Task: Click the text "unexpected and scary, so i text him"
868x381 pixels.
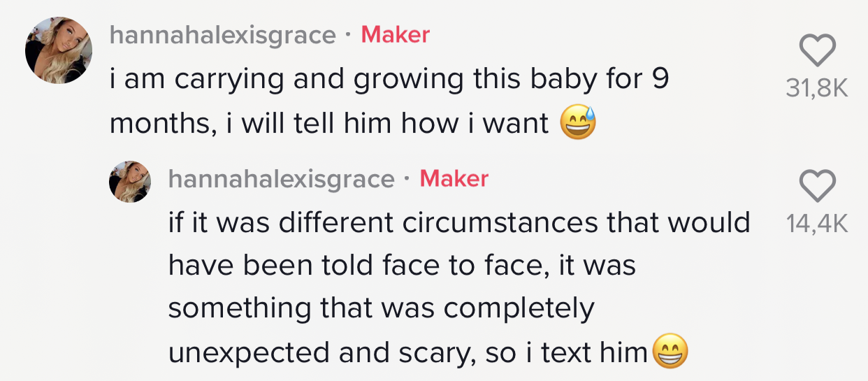Action: [408, 352]
